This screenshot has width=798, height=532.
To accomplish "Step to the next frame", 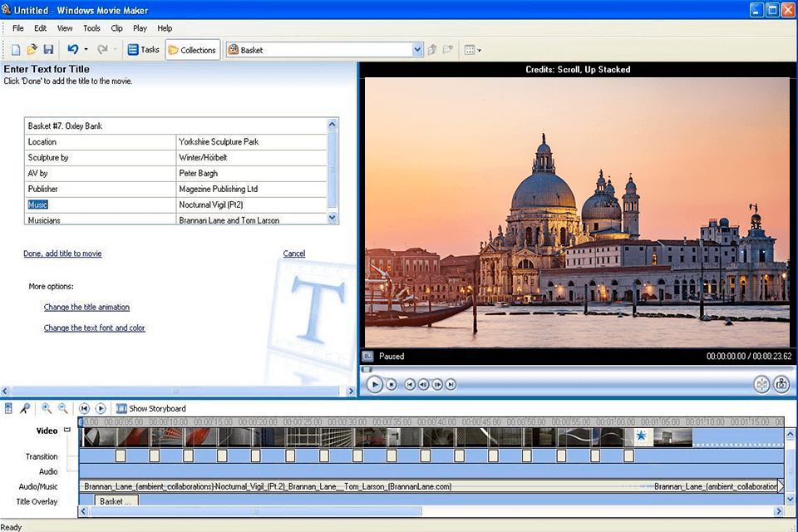I will (437, 385).
